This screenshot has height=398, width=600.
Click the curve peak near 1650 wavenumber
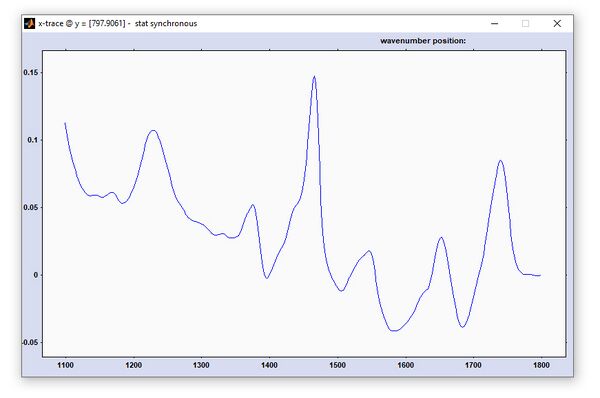441,237
